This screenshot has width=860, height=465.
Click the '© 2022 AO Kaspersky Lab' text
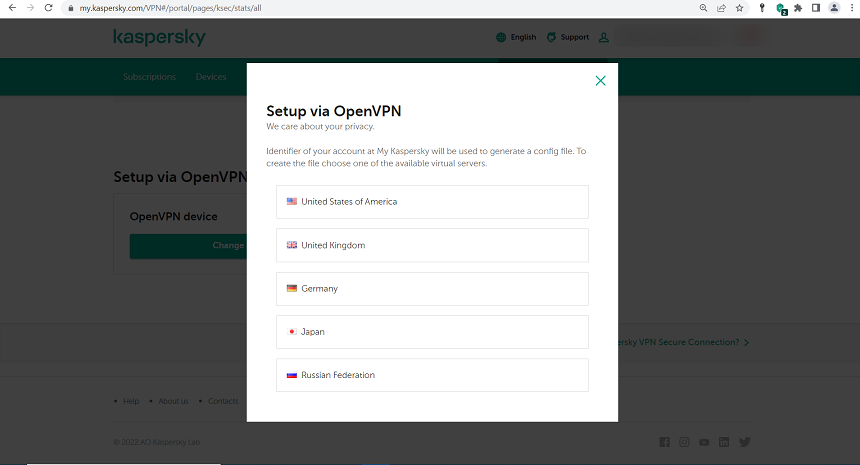click(157, 442)
